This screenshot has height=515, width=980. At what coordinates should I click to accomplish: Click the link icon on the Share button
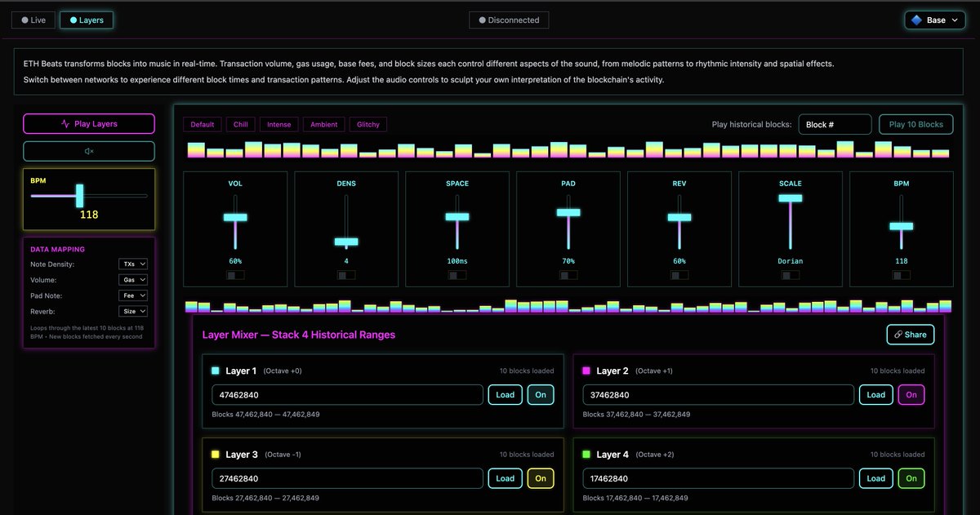click(x=898, y=335)
